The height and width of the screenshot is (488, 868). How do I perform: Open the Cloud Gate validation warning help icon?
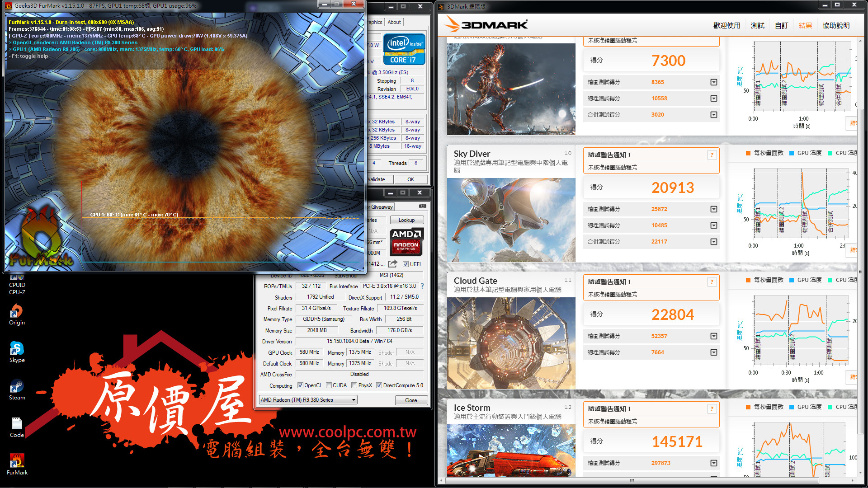coord(712,282)
